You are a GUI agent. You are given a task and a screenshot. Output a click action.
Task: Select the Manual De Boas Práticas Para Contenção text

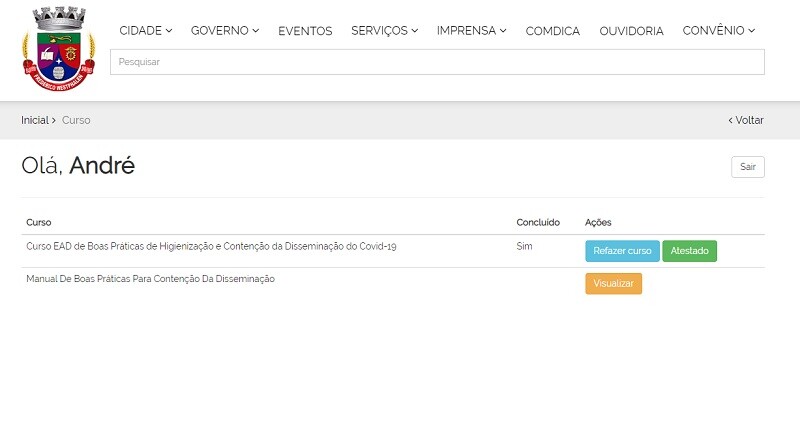(x=151, y=279)
